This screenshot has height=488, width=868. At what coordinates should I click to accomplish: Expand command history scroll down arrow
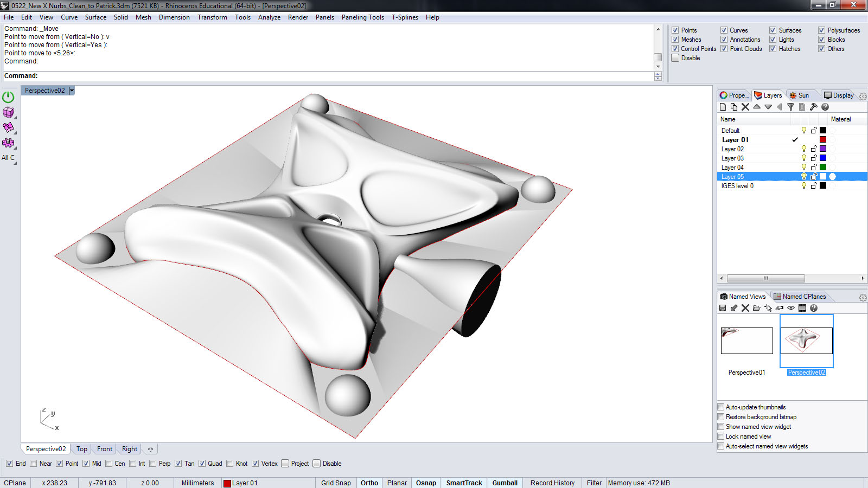pos(658,67)
